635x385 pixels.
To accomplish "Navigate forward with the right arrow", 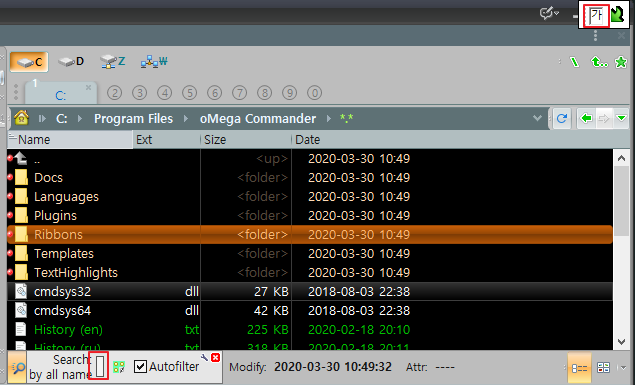I will [603, 118].
